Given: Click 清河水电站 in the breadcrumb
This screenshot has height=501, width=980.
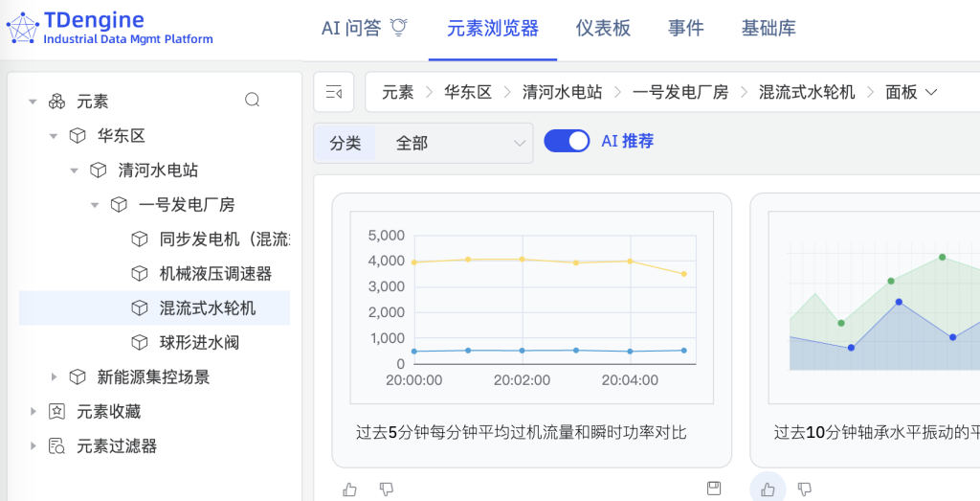Looking at the screenshot, I should [x=563, y=93].
